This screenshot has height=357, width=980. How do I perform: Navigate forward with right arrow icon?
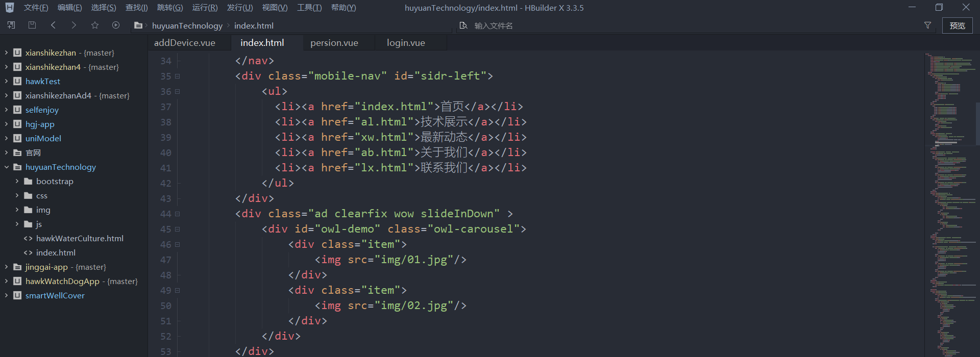[x=74, y=25]
